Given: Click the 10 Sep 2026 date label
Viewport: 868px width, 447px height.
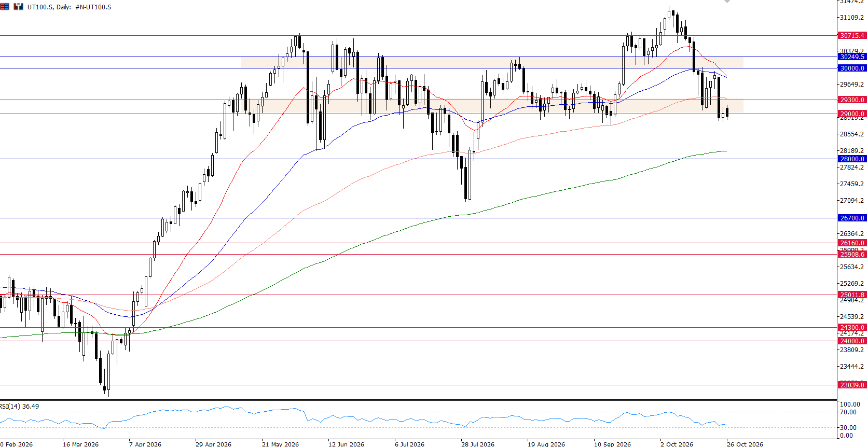Looking at the screenshot, I should click(x=612, y=444).
